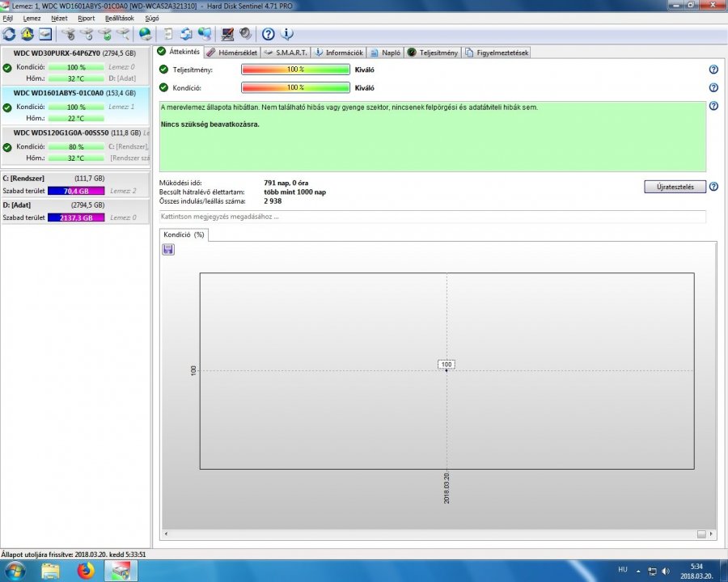Click the disk toolbar icon with the green check
The height and width of the screenshot is (582, 728).
[x=105, y=34]
